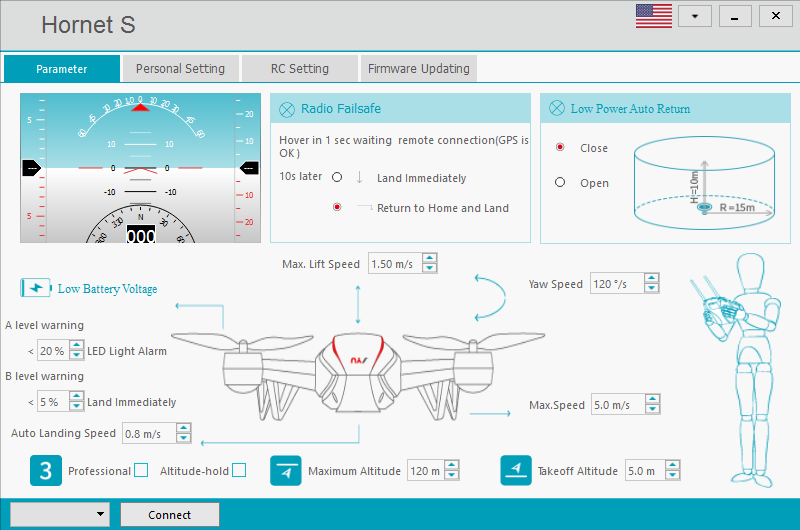The height and width of the screenshot is (530, 800).
Task: Enable the Professional checkbox
Action: pos(141,471)
